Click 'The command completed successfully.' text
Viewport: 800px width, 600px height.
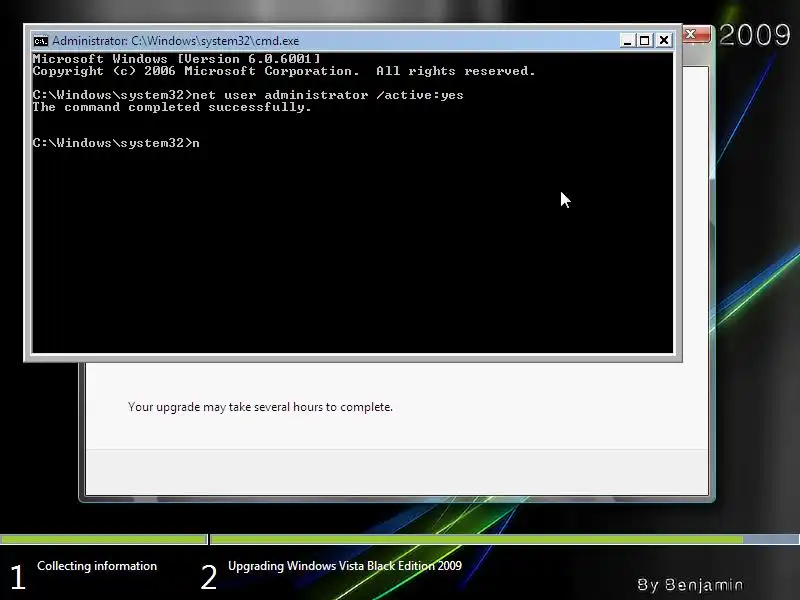click(172, 107)
